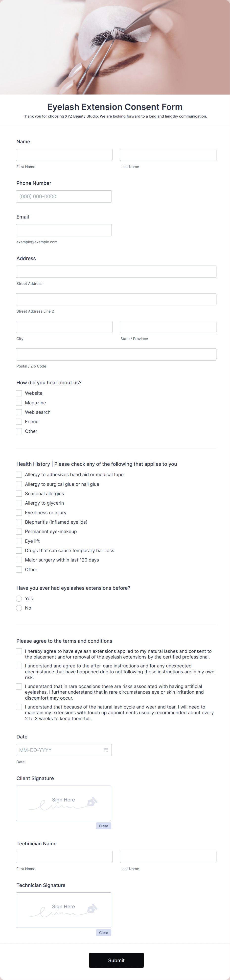Clear the Technician Signature
The image size is (230, 980).
[103, 932]
